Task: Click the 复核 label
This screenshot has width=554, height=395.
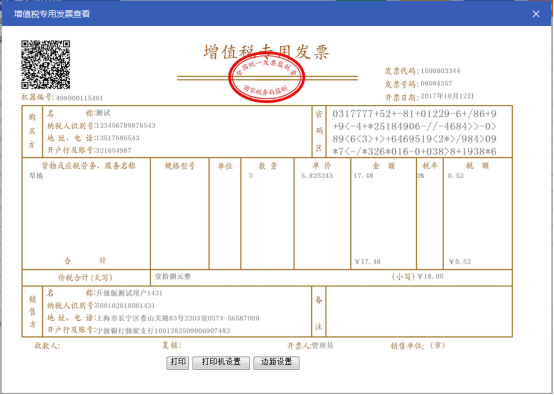Action: point(172,345)
